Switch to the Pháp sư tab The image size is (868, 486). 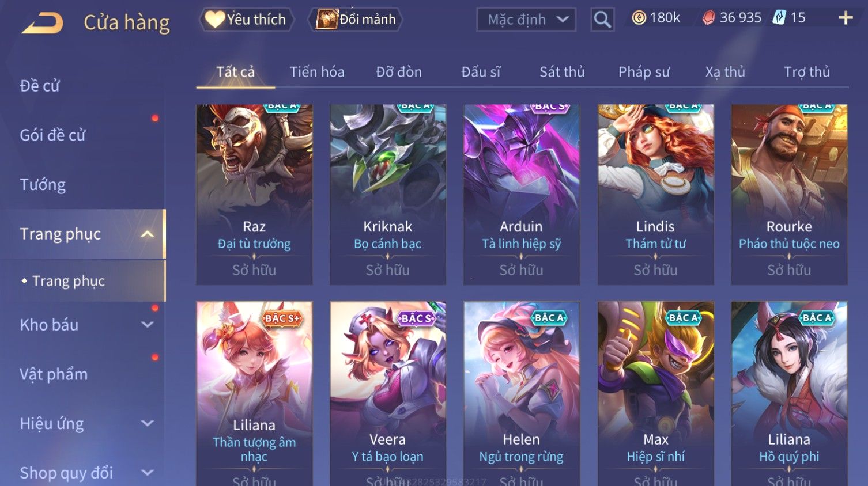coord(644,72)
